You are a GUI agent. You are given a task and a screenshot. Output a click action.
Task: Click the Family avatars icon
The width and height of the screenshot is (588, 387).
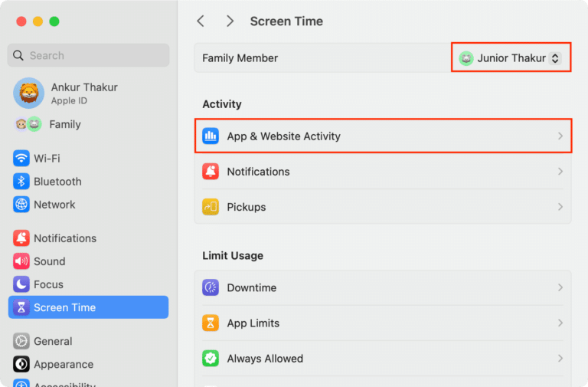28,124
